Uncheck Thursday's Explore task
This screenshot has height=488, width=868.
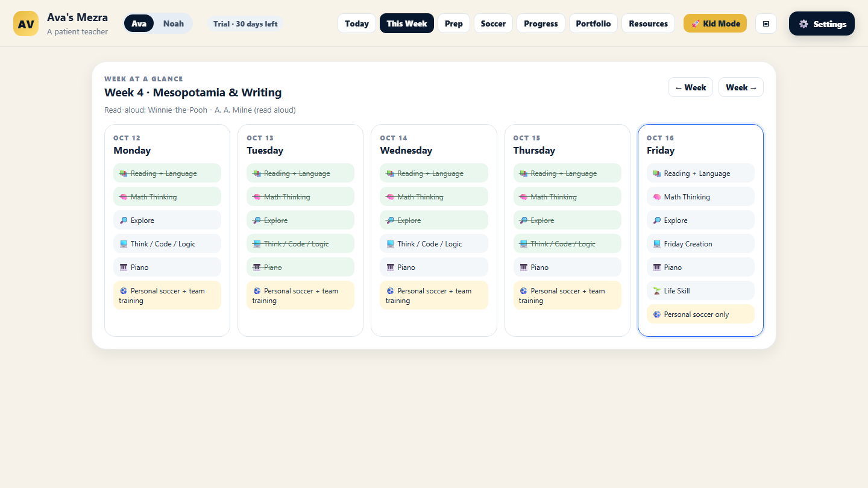coord(567,221)
